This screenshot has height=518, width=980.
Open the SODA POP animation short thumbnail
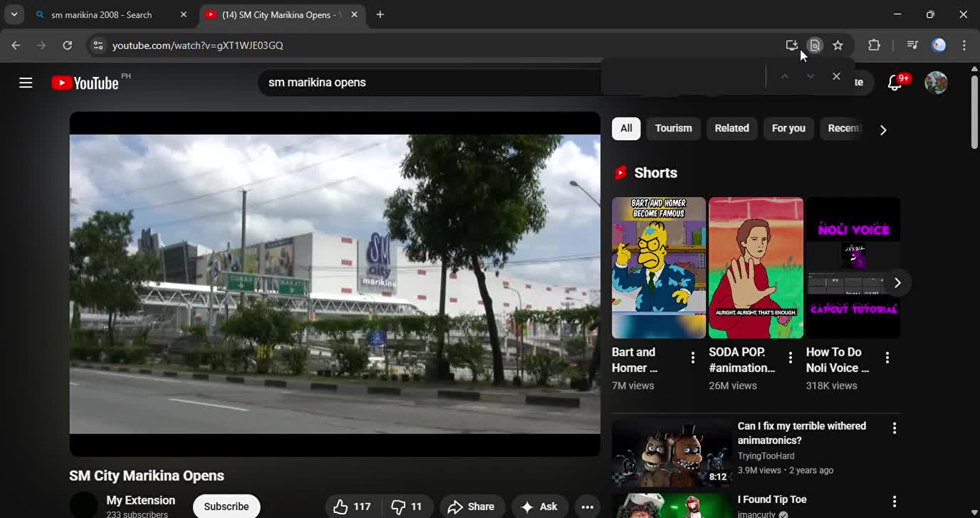point(756,268)
